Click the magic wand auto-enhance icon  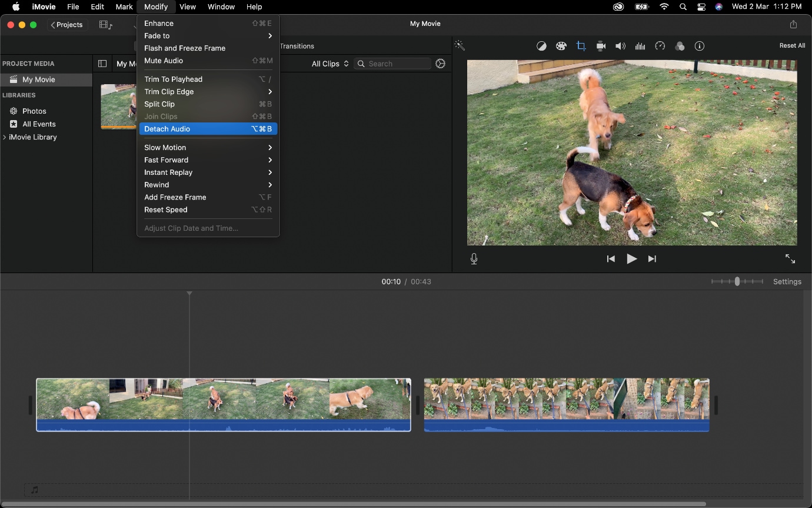tap(460, 46)
